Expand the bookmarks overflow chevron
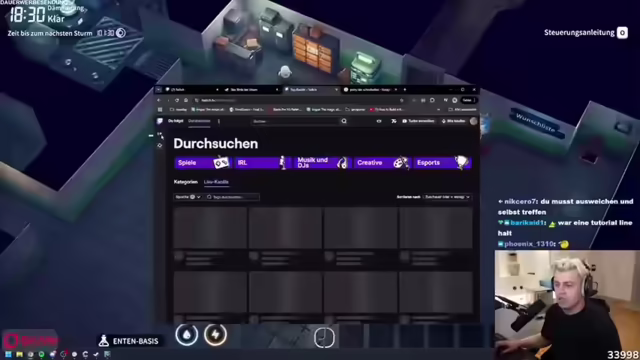Viewport: 640px width, 360px height. point(438,110)
